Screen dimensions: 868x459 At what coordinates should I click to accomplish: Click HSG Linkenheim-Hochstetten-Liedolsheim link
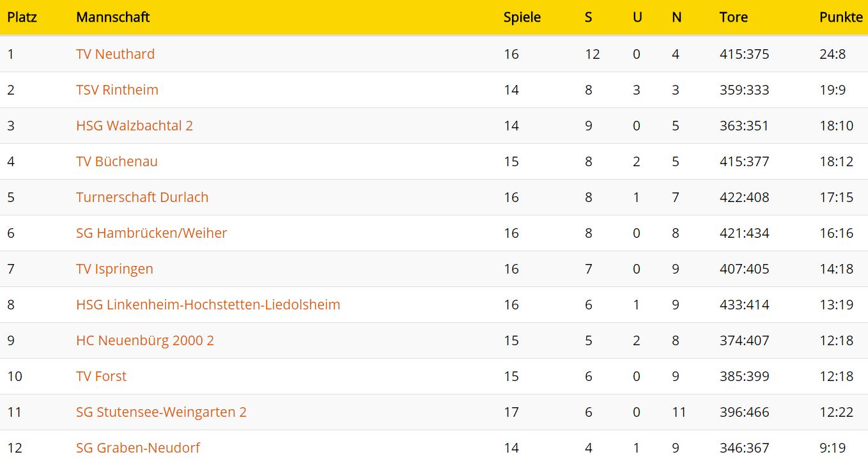(208, 304)
